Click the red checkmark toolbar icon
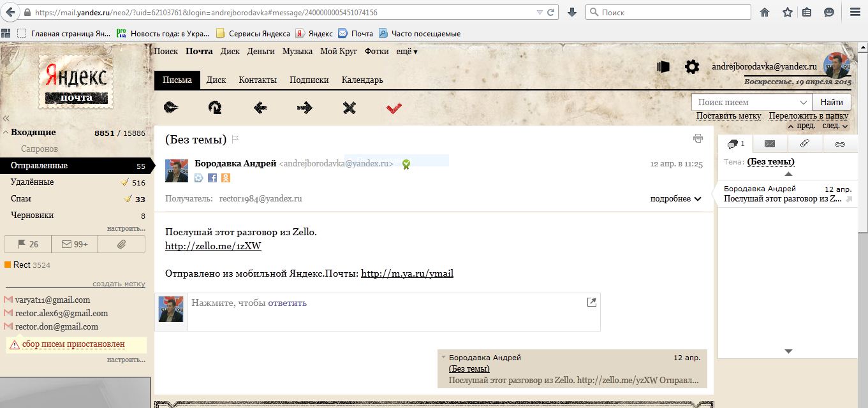 point(394,108)
